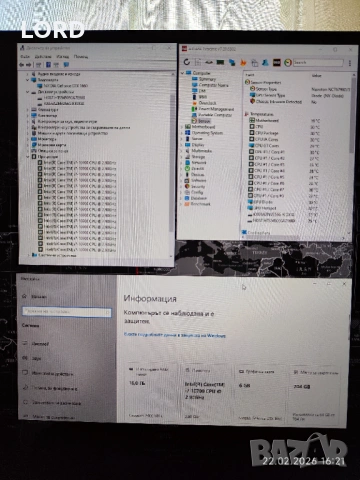
Task: Click orange-green gauge icon in AIDA64 toolbar
Action: (288, 62)
